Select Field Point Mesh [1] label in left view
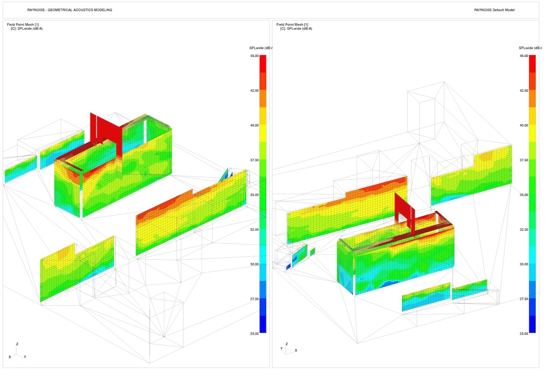Screen dimensions: 555x392 (x=23, y=25)
